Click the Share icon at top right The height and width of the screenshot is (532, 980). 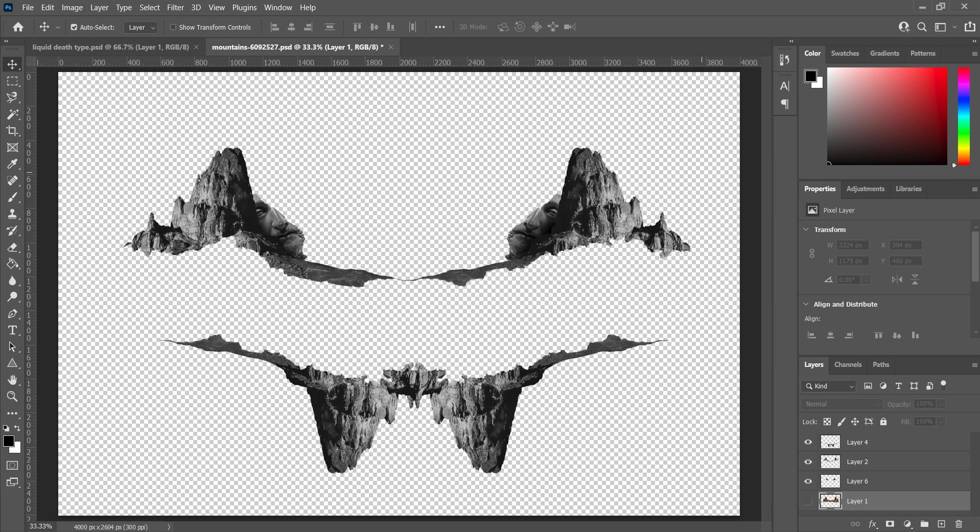(969, 27)
